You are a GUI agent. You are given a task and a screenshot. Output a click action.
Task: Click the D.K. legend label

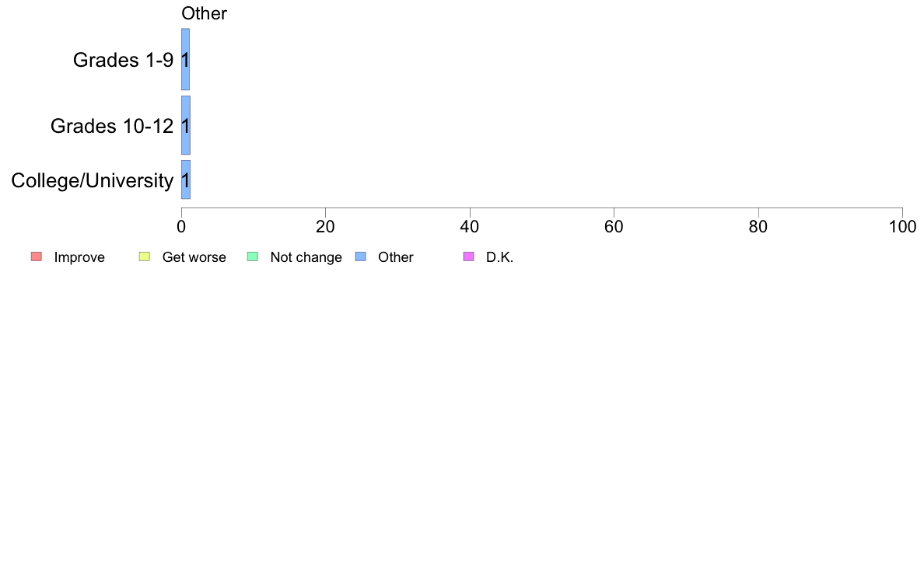499,257
